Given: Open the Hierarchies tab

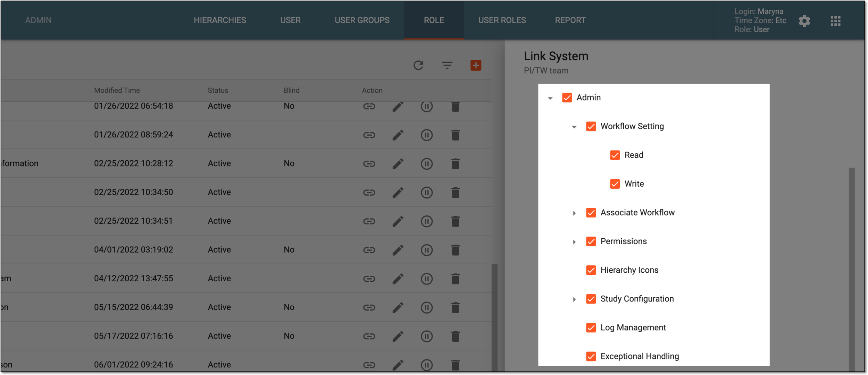Looking at the screenshot, I should pyautogui.click(x=220, y=20).
